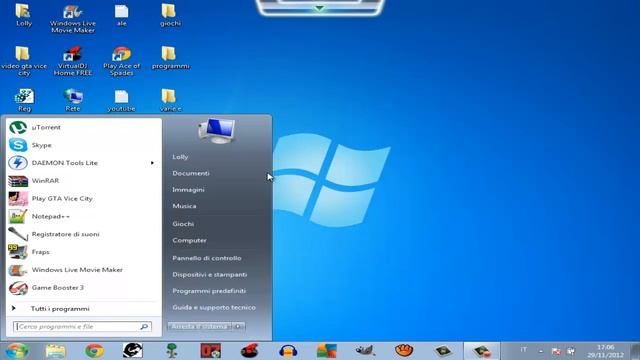Viewport: 640px width, 360px height.
Task: Select the Play Ace of Spades shortcut
Action: point(122,61)
